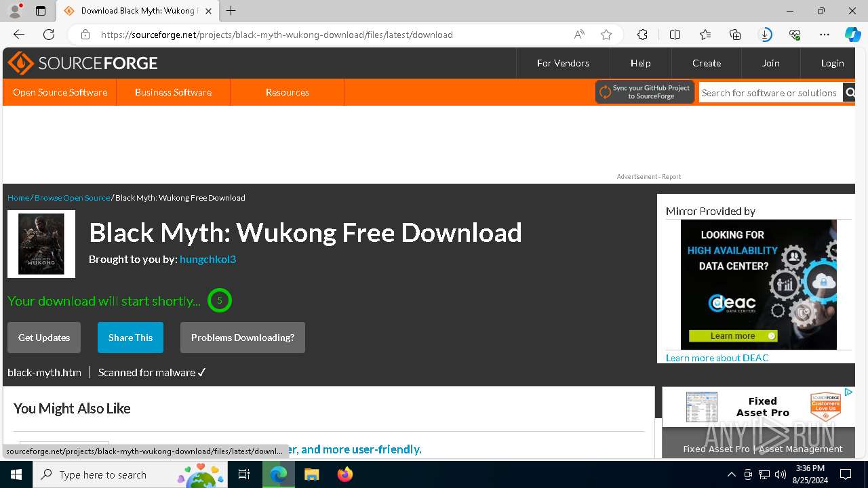The height and width of the screenshot is (488, 868).
Task: Click the DEAC data center ad banner
Action: tap(759, 285)
